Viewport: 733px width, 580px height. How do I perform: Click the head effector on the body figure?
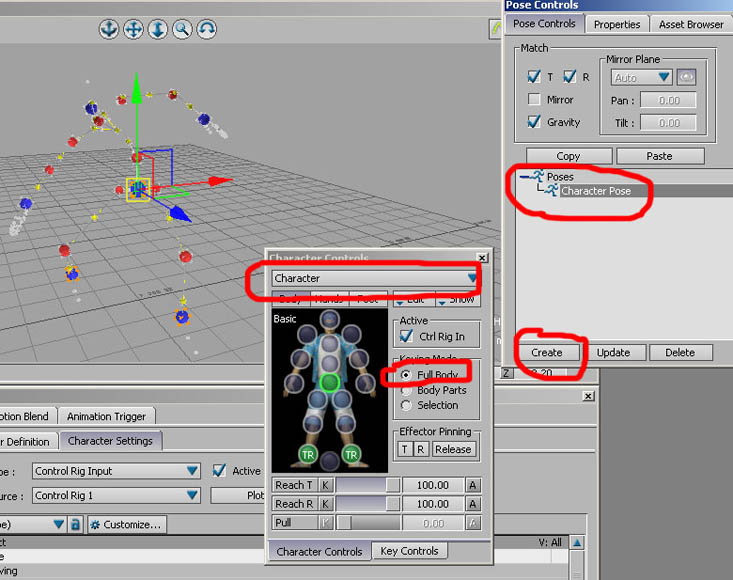coord(330,320)
